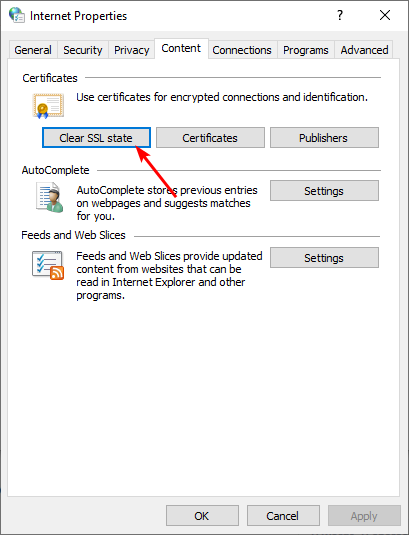Click the question mark help button

point(339,15)
